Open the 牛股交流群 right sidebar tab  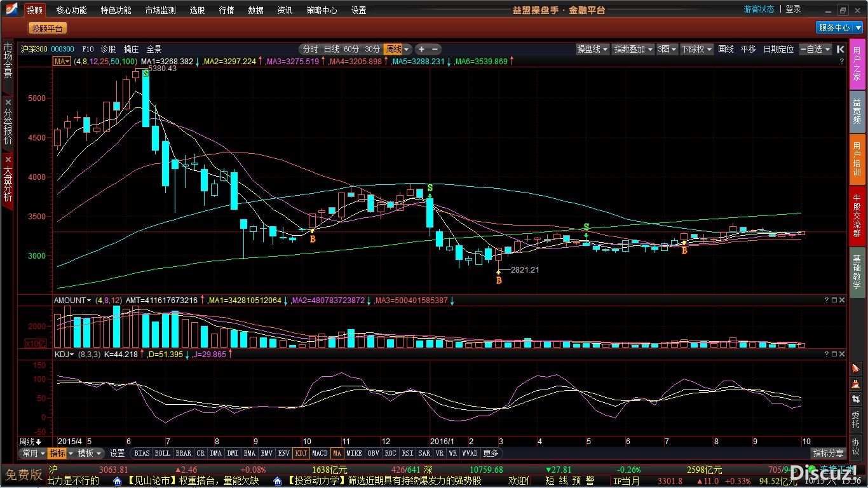[857, 215]
